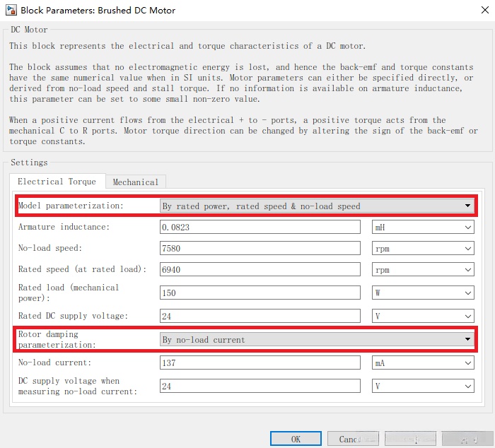Click the No-load current label
495x448 pixels.
pos(54,362)
